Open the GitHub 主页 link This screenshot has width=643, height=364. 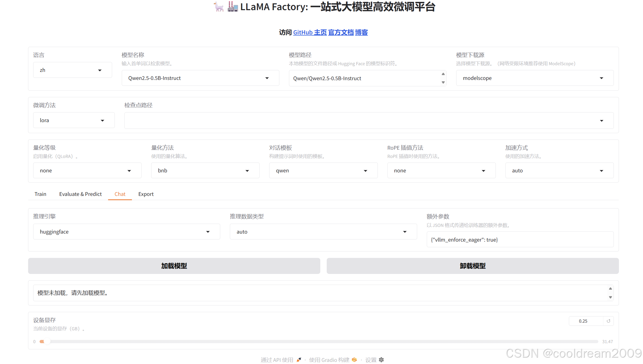click(x=310, y=32)
